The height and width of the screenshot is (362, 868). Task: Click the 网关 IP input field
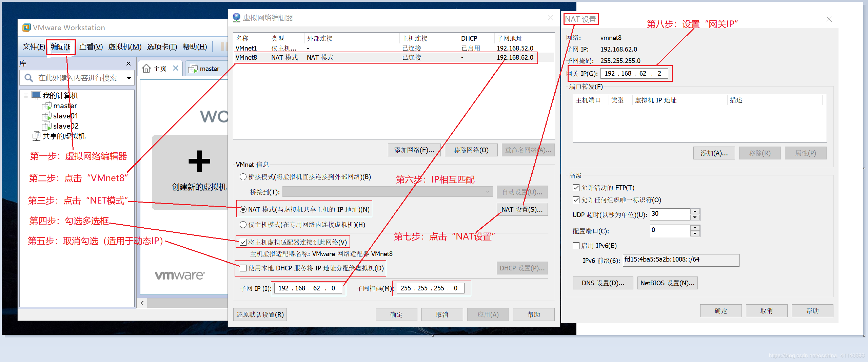pos(634,73)
